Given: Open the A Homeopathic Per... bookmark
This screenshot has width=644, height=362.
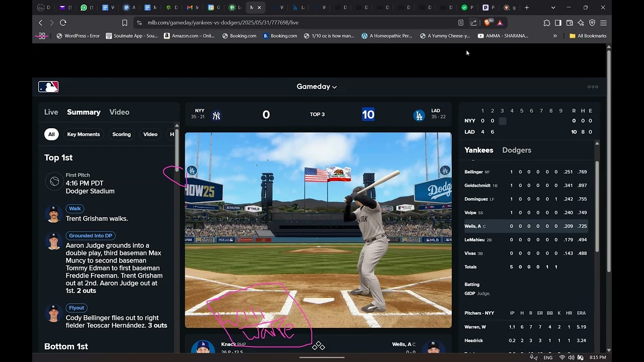Looking at the screenshot, I should (x=387, y=36).
